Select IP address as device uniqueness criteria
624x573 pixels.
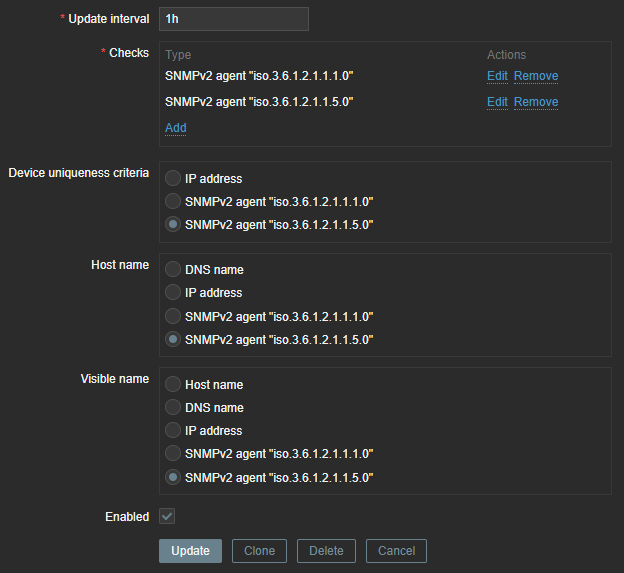[x=173, y=178]
